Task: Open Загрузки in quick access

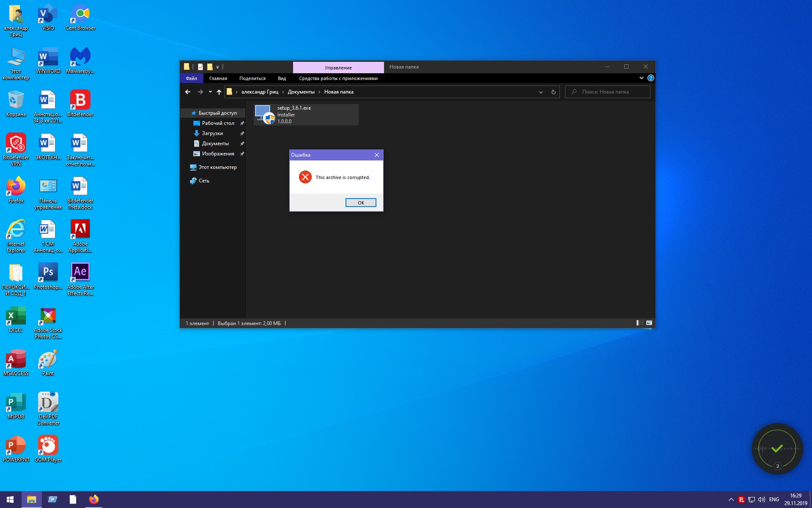Action: point(212,133)
